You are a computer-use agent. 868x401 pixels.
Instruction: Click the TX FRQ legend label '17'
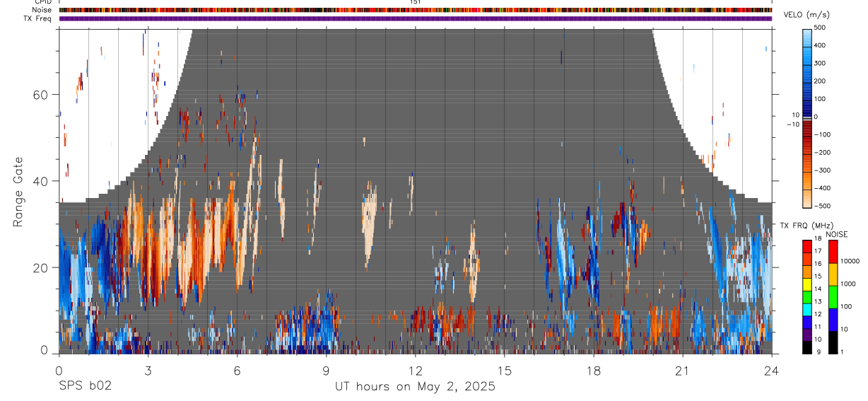click(x=819, y=252)
